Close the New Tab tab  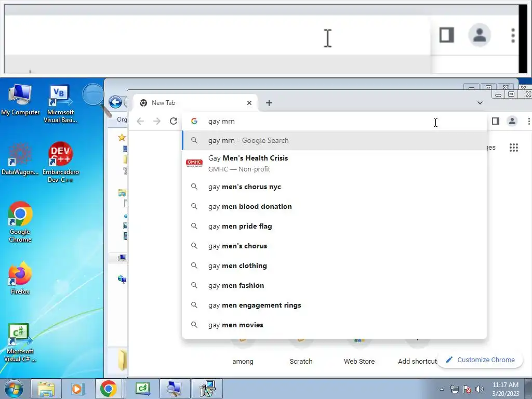249,103
